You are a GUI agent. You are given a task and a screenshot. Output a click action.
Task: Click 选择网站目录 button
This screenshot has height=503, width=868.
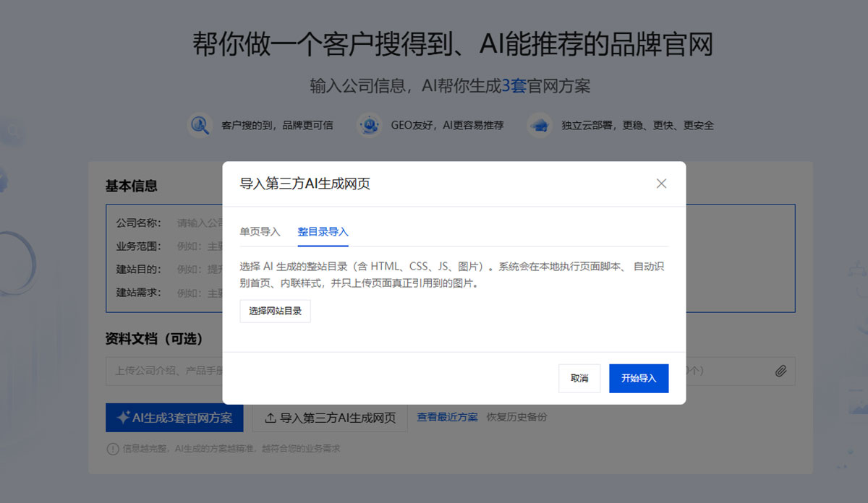coord(276,311)
